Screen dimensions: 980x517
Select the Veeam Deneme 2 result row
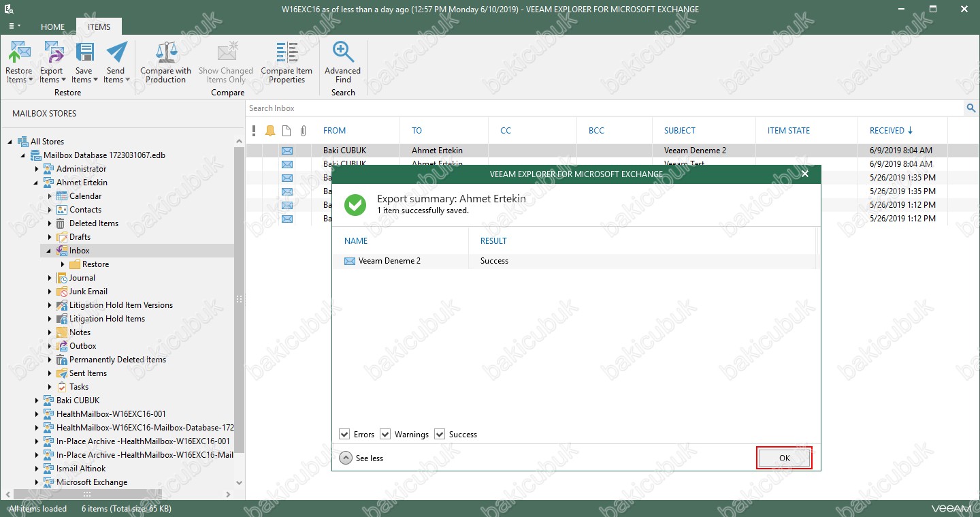[573, 261]
